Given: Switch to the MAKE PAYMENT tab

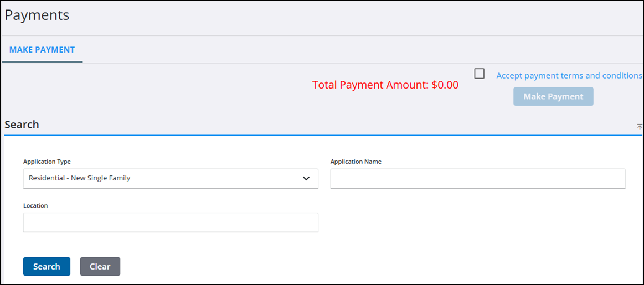Looking at the screenshot, I should (42, 50).
